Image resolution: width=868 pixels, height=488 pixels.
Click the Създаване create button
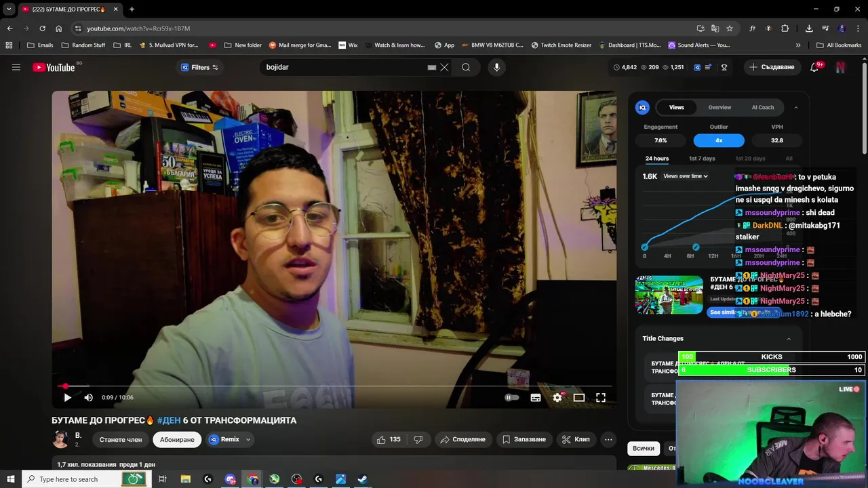tap(772, 67)
